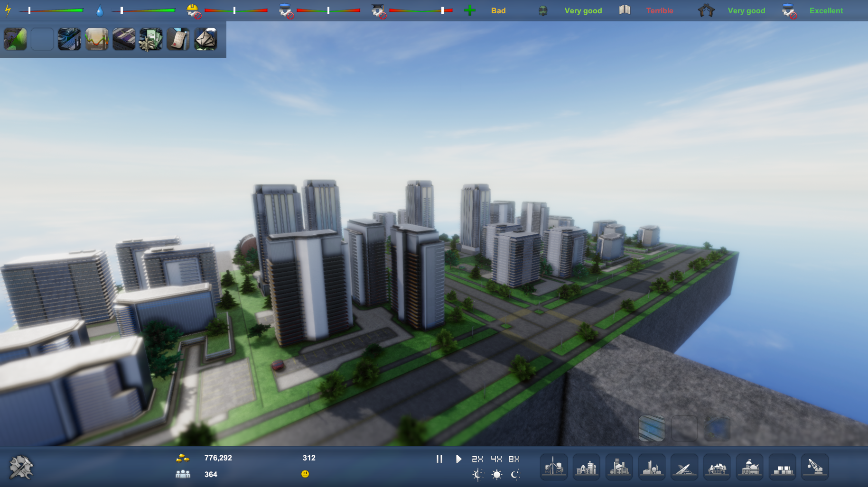Set game speed to 8X
Viewport: 868px width, 487px height.
click(514, 459)
